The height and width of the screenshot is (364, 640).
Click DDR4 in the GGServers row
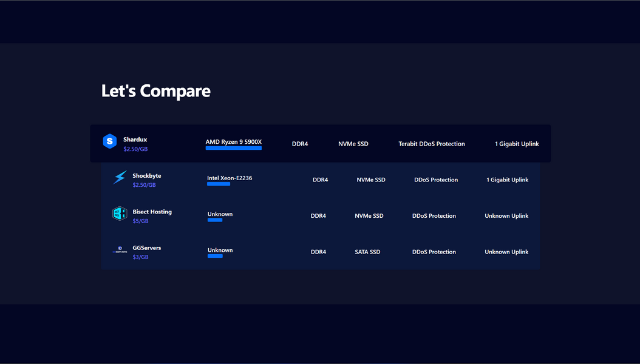[318, 252]
